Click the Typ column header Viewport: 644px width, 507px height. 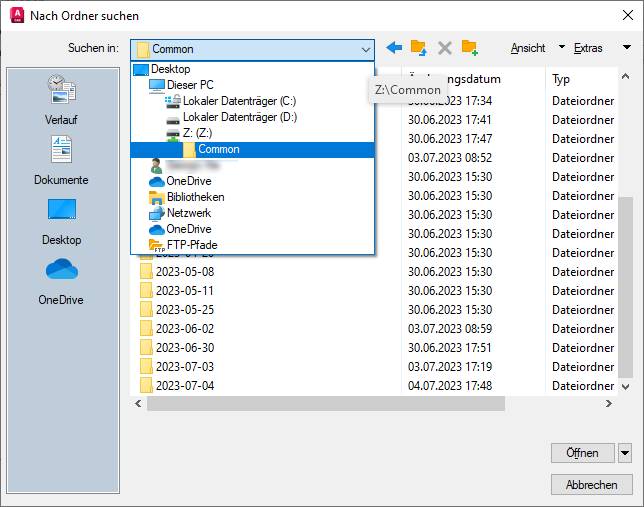pos(561,79)
